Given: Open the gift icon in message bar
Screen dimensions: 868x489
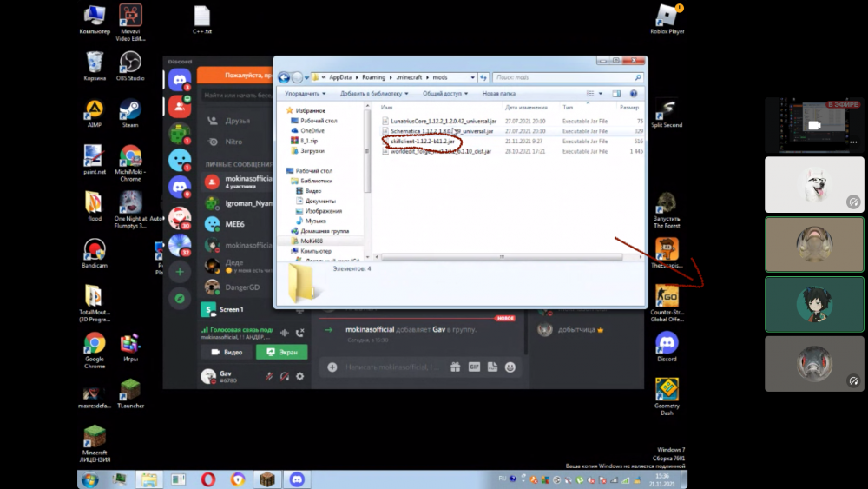Looking at the screenshot, I should point(455,367).
